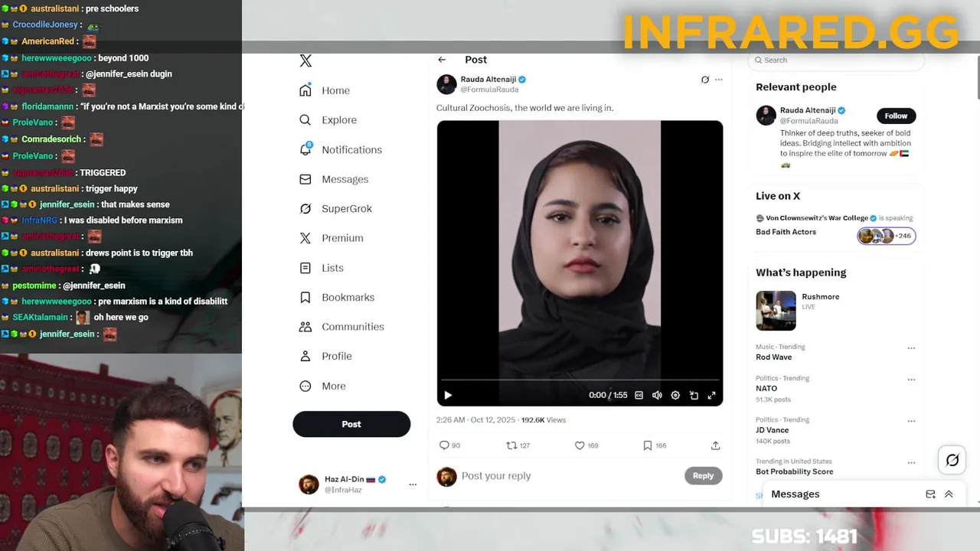This screenshot has height=551, width=980.
Task: Open options for Bot Probability Score trend
Action: click(x=911, y=462)
